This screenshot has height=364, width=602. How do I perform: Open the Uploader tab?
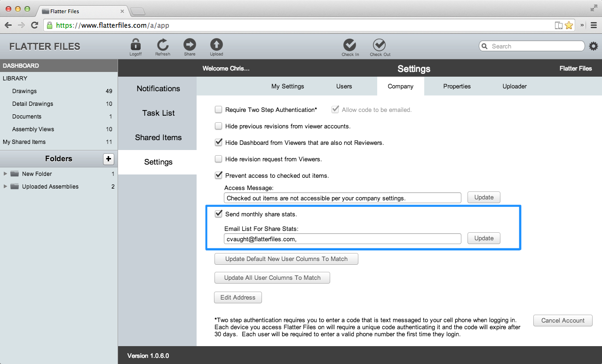[x=515, y=87]
